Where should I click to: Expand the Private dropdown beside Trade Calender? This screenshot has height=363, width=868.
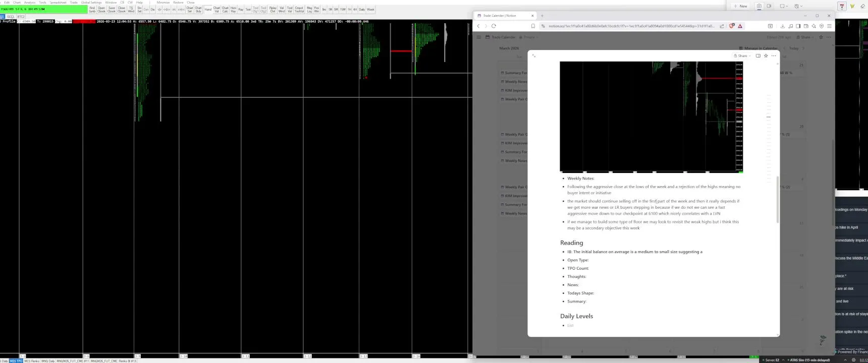(x=529, y=37)
